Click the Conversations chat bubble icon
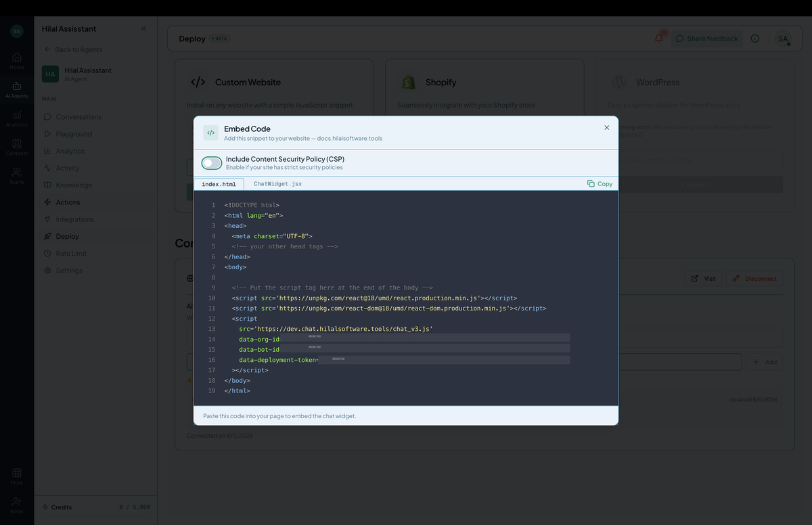The height and width of the screenshot is (525, 812). pyautogui.click(x=47, y=116)
